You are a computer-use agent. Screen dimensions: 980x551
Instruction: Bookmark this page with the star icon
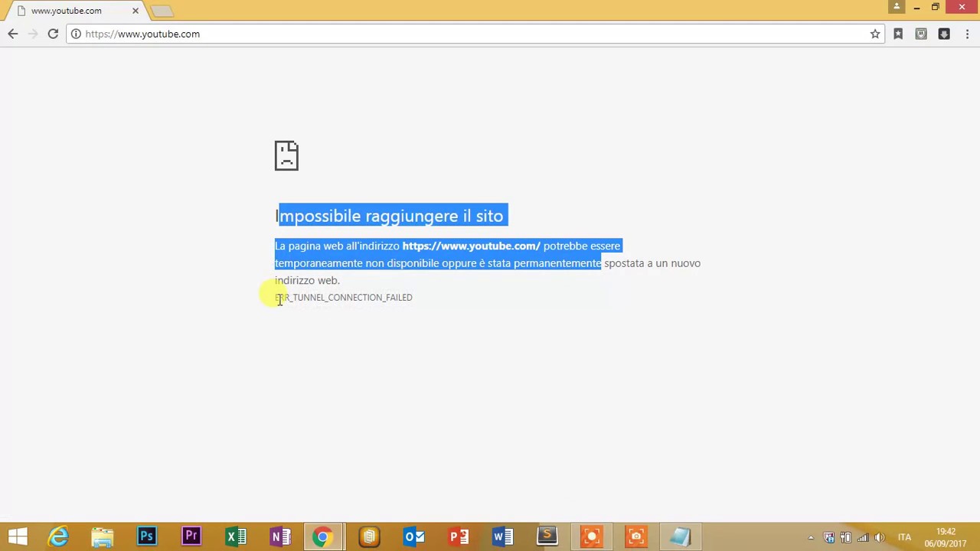point(875,34)
